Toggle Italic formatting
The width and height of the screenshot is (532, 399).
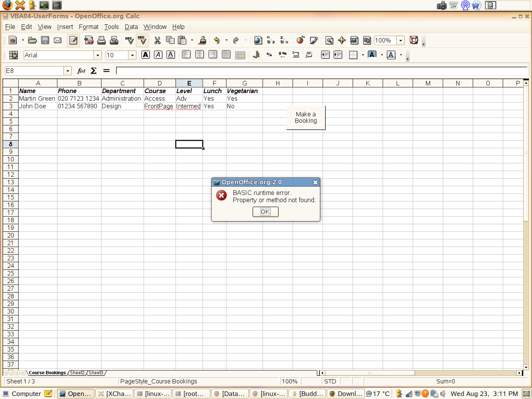[158, 55]
